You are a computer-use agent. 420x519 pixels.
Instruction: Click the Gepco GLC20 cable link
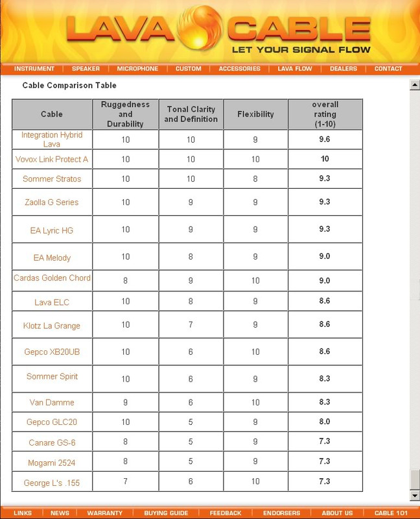click(x=52, y=422)
